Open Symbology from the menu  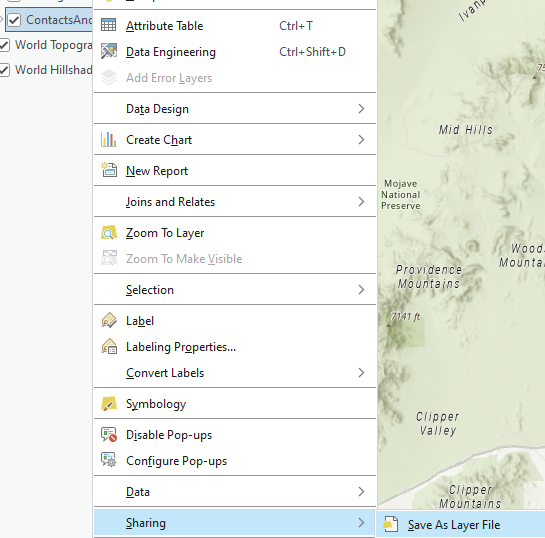click(x=235, y=404)
